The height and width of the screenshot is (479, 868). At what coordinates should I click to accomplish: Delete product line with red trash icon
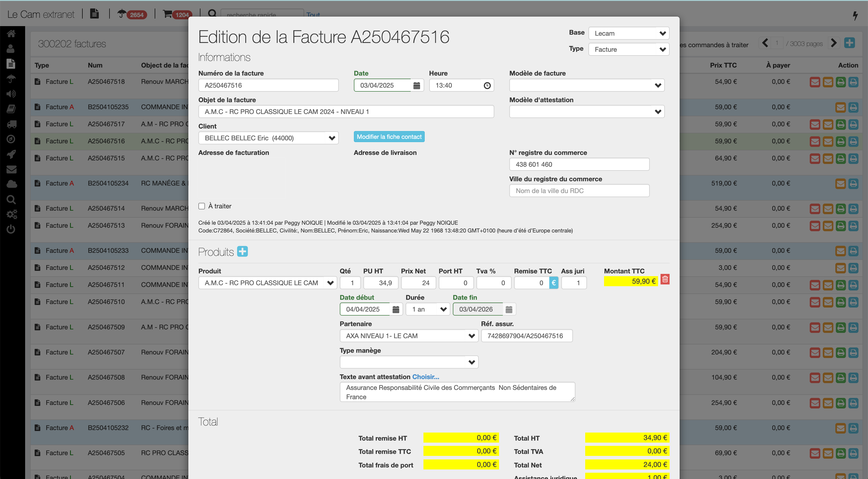[665, 280]
